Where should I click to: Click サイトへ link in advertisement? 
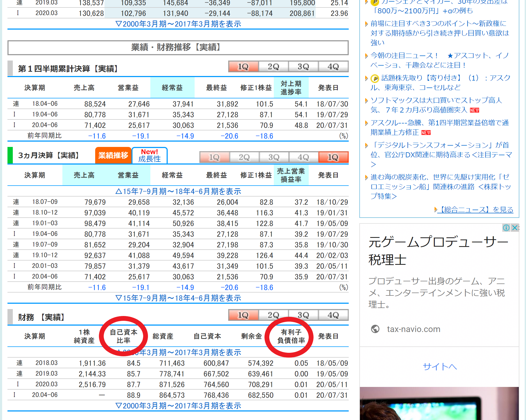click(x=440, y=367)
